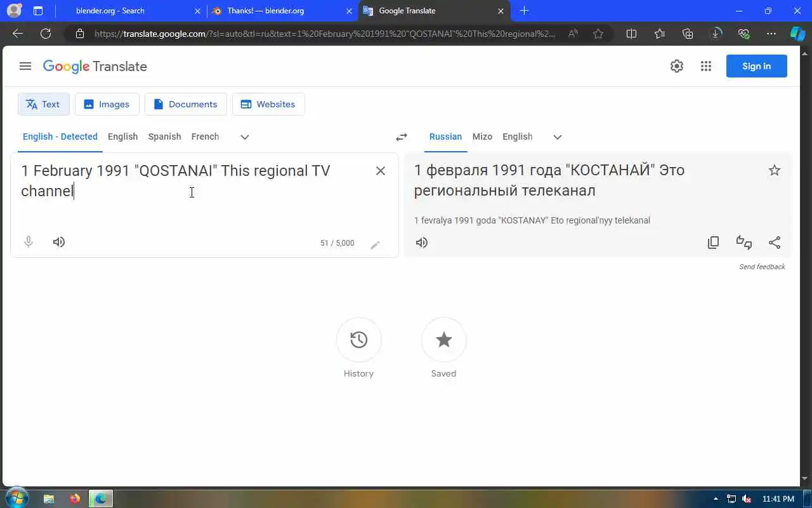812x508 pixels.
Task: Open Browser essentials heart icon
Action: pyautogui.click(x=744, y=34)
